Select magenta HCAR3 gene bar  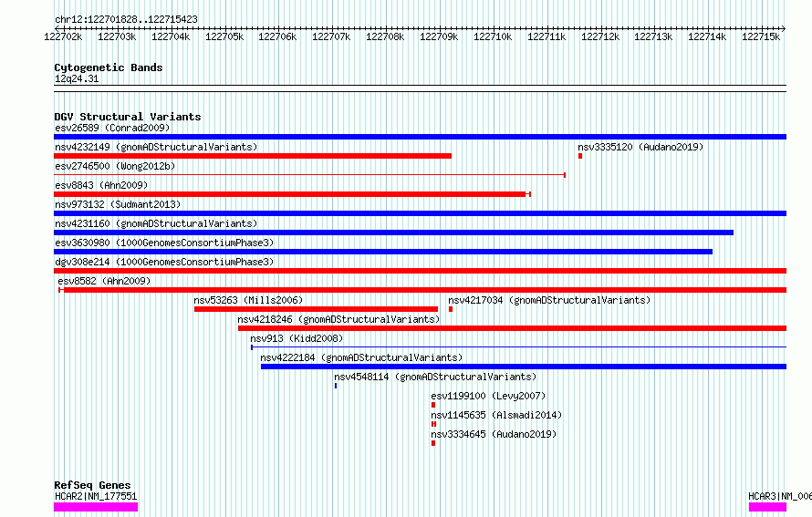pos(767,507)
